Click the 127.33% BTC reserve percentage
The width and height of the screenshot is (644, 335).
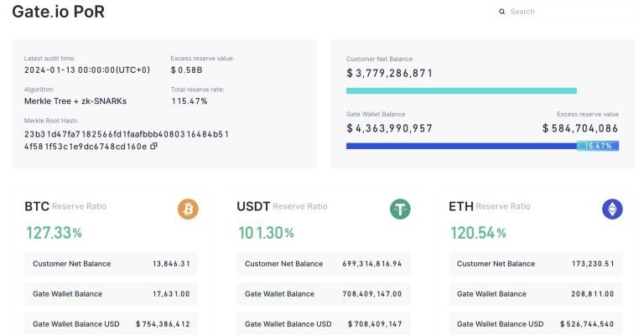point(54,233)
